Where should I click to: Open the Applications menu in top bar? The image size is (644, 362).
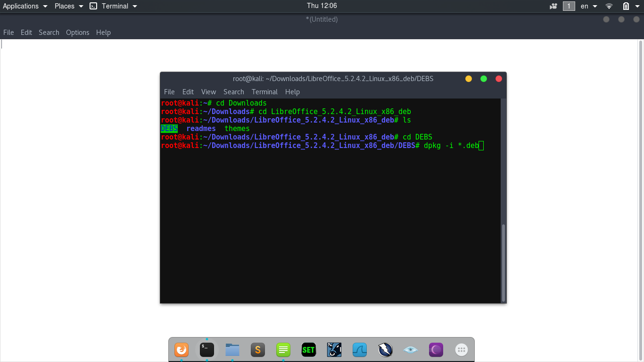25,6
